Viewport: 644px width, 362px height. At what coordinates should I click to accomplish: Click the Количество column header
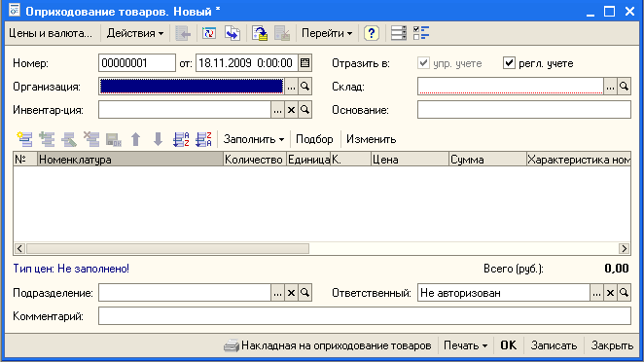255,160
